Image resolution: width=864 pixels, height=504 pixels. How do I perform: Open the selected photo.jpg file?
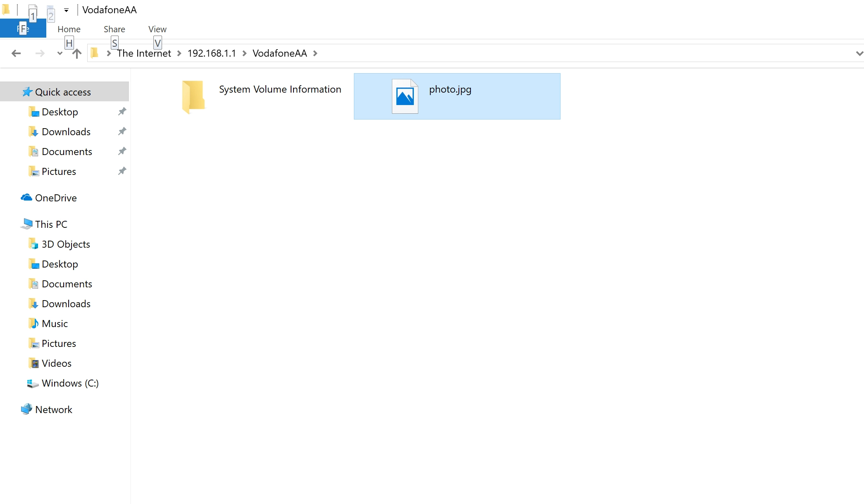point(450,89)
